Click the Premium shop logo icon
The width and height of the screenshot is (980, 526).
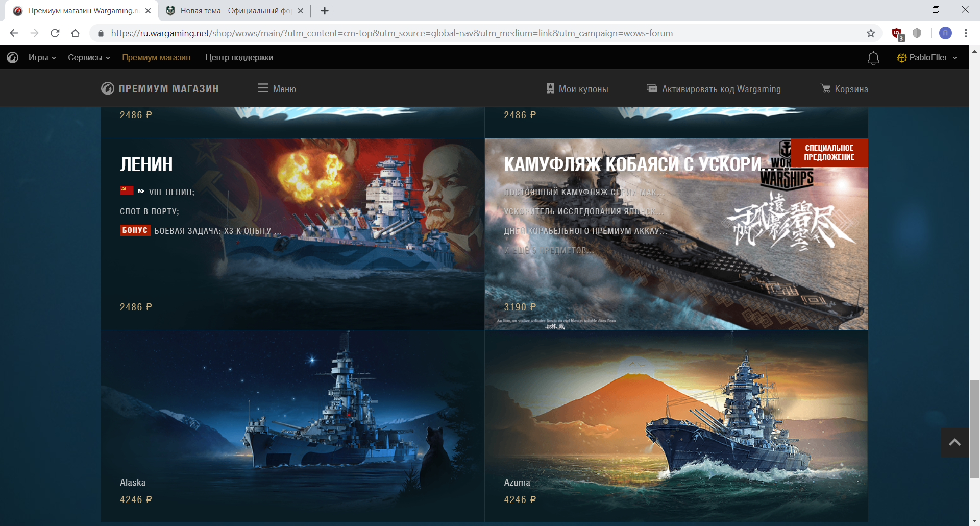coord(108,89)
